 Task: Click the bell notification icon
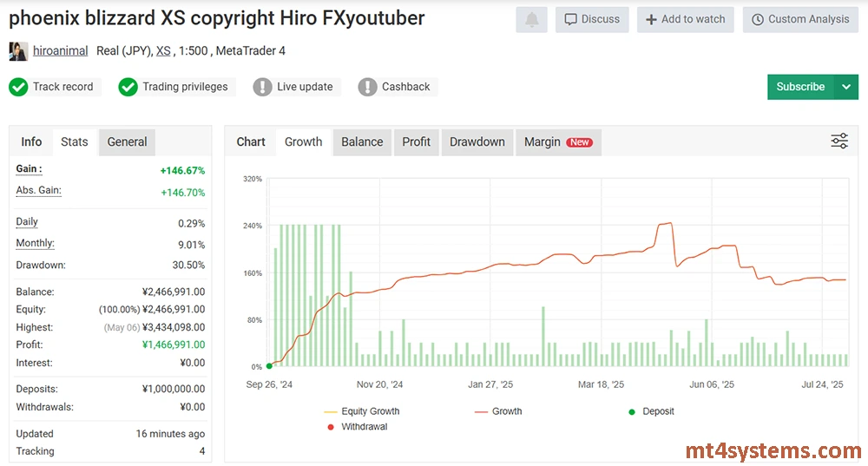tap(531, 19)
